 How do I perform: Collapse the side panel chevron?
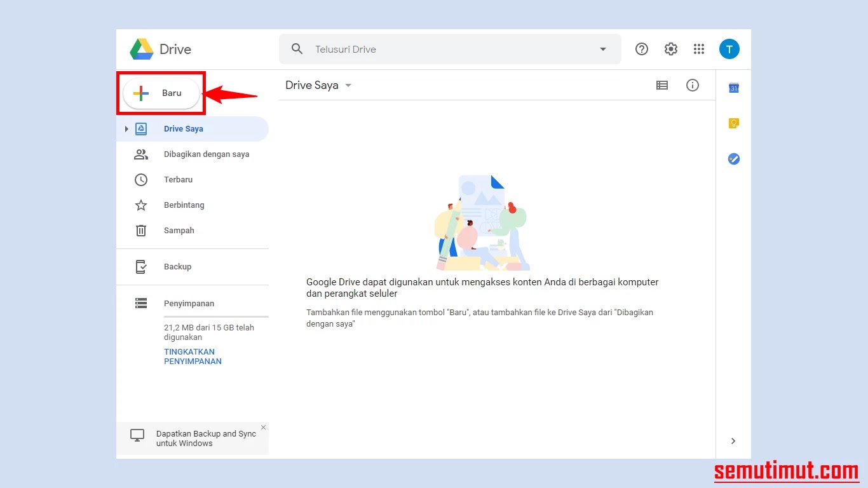[x=733, y=441]
